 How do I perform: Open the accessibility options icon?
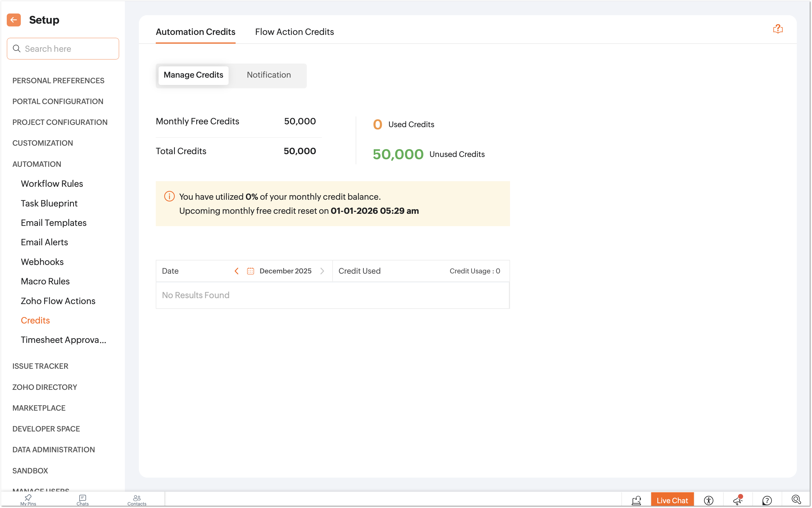coord(708,500)
